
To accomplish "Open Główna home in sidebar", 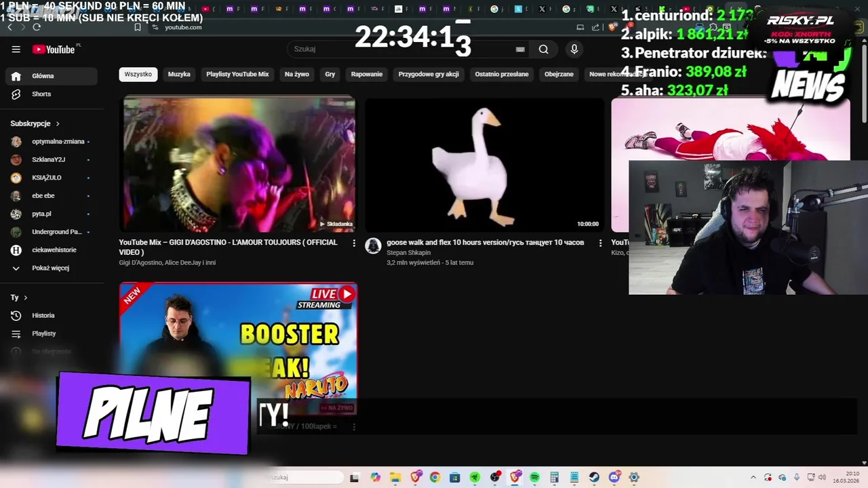I will 52,76.
